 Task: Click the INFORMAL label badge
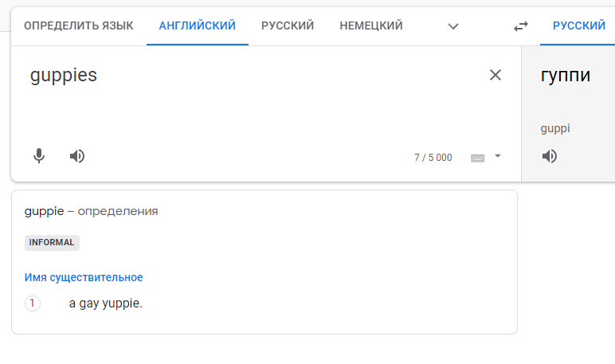click(52, 242)
